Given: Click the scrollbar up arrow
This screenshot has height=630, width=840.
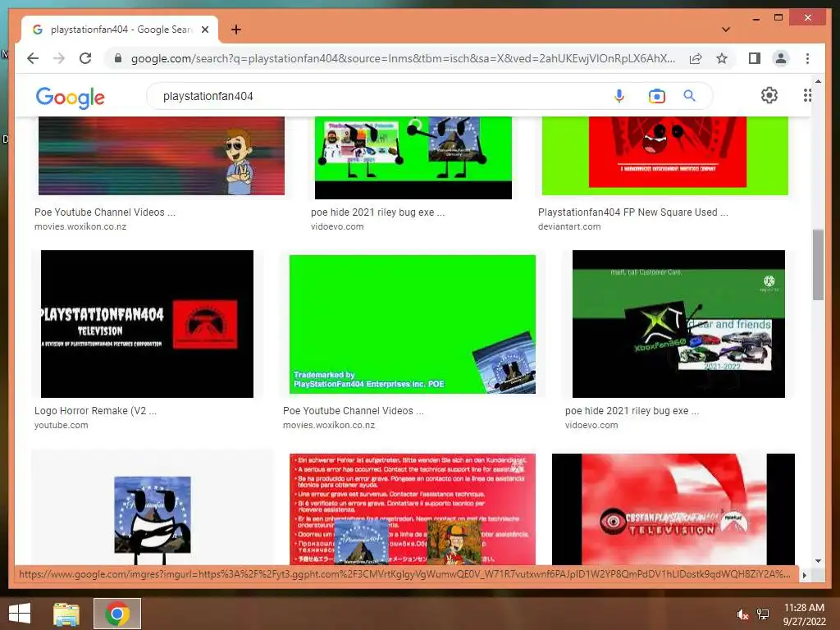Looking at the screenshot, I should 818,82.
